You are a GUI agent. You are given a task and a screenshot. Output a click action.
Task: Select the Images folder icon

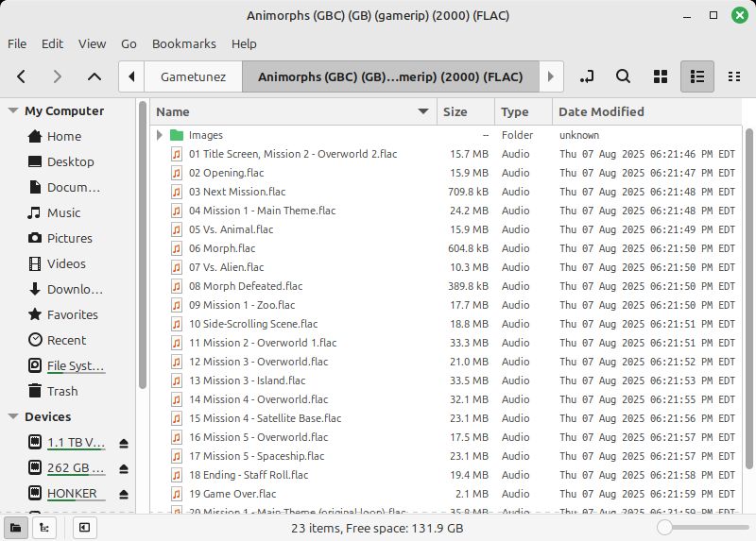point(177,135)
